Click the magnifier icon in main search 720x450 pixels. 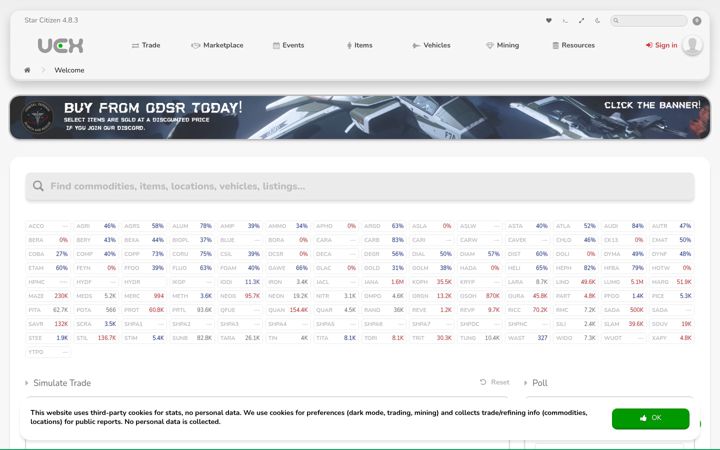click(x=38, y=186)
